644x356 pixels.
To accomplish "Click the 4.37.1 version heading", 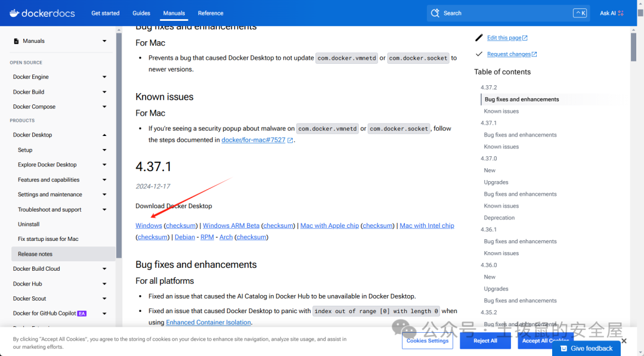I will pyautogui.click(x=153, y=167).
